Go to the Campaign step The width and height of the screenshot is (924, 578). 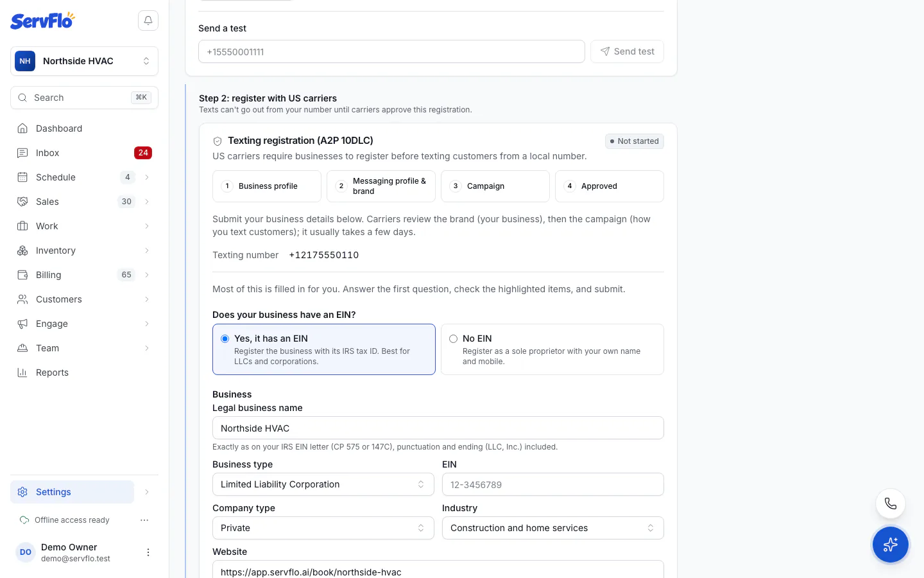coord(495,186)
